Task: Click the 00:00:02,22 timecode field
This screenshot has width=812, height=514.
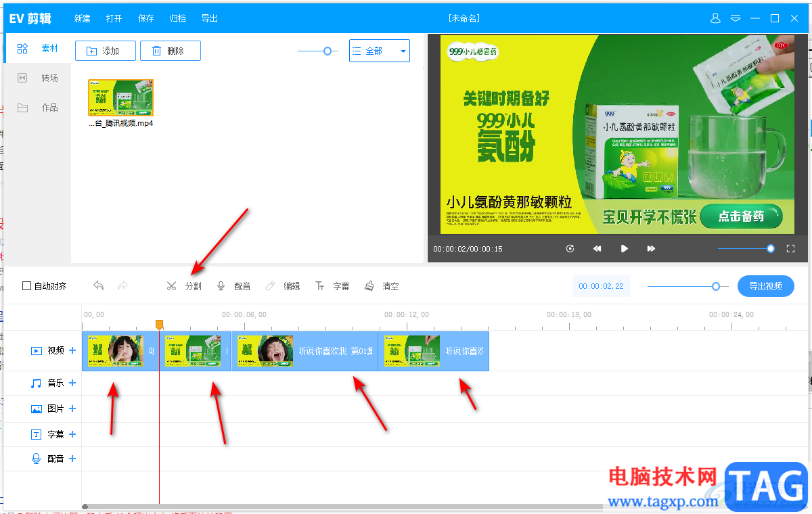Action: (601, 286)
